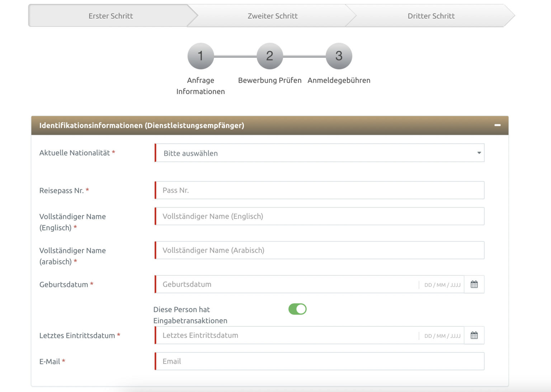Collapse the Identifikationsinformationen panel with minus icon

tap(497, 125)
